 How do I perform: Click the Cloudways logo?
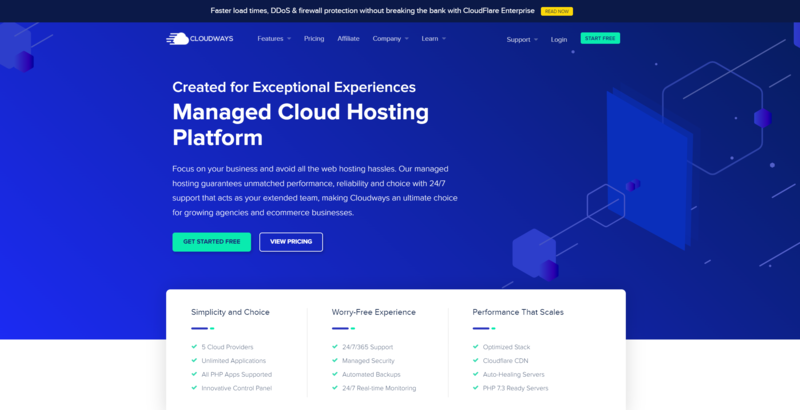(x=199, y=39)
